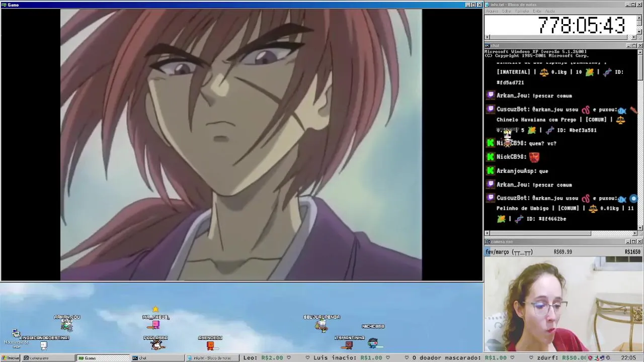The width and height of the screenshot is (644, 362).
Task: Open the Meus locais de rede desktop icon
Action: click(x=16, y=339)
